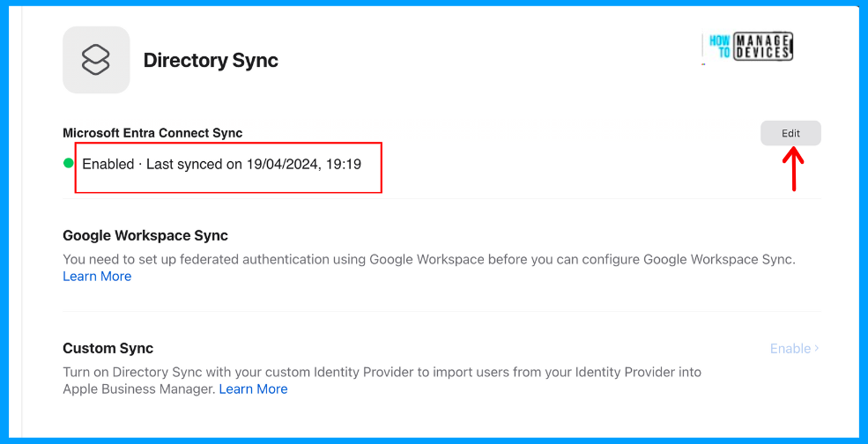Click the Directory Sync stacked layers icon

[95, 60]
